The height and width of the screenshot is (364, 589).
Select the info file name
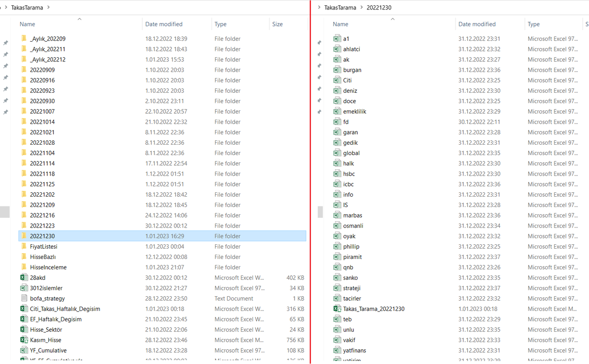pos(348,195)
